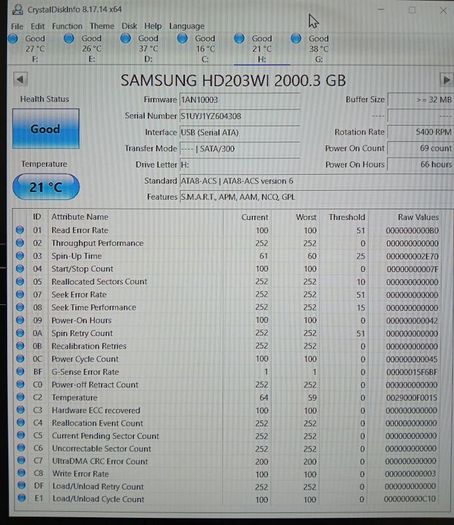Click status icon for Recalibration Retries
The image size is (454, 525).
[x=20, y=346]
